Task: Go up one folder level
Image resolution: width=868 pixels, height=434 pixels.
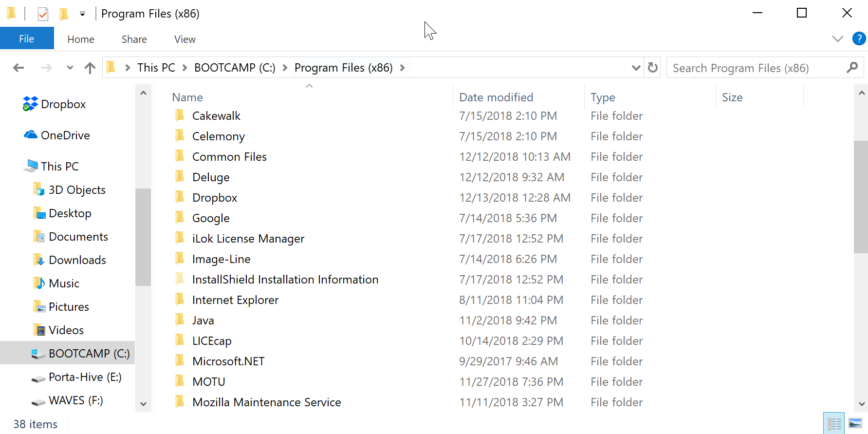Action: tap(90, 68)
